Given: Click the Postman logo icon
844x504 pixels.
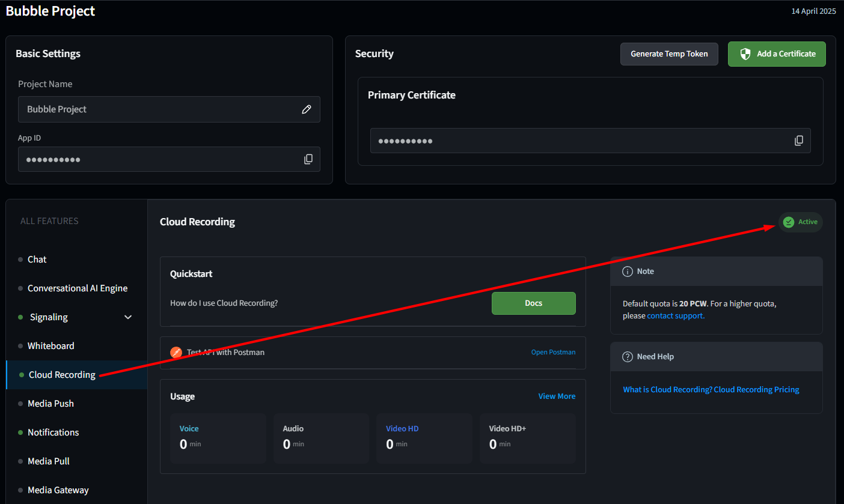Looking at the screenshot, I should tap(176, 353).
